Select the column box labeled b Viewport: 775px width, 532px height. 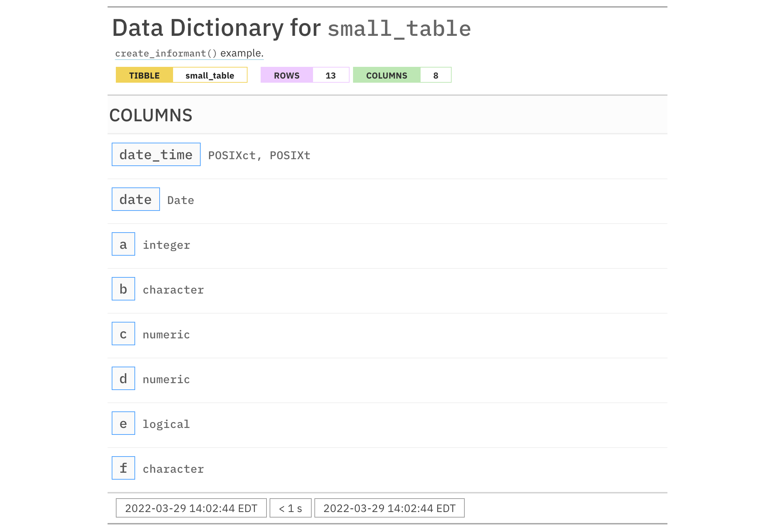123,289
